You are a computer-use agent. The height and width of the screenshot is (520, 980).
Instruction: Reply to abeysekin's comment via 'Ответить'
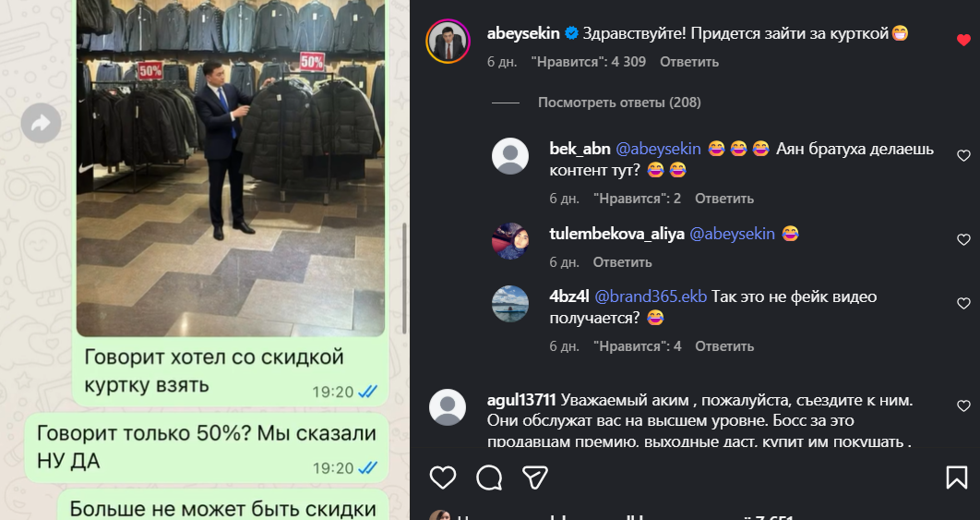tap(688, 62)
